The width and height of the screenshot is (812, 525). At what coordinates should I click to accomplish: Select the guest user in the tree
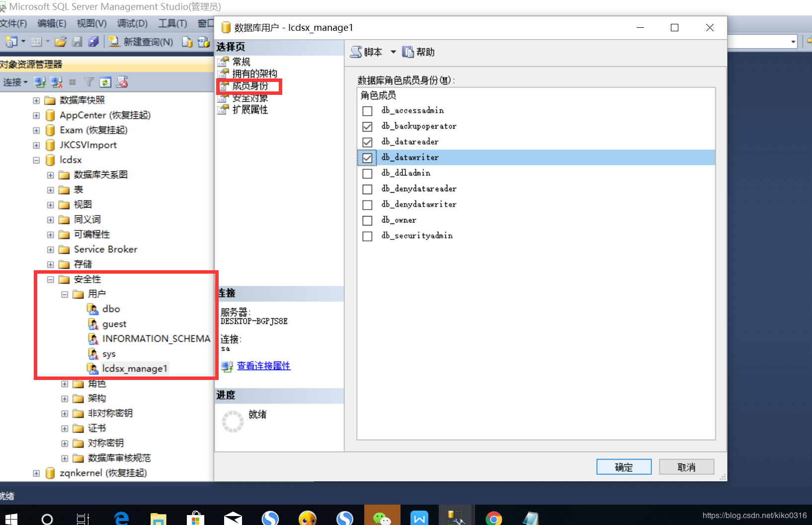point(114,324)
